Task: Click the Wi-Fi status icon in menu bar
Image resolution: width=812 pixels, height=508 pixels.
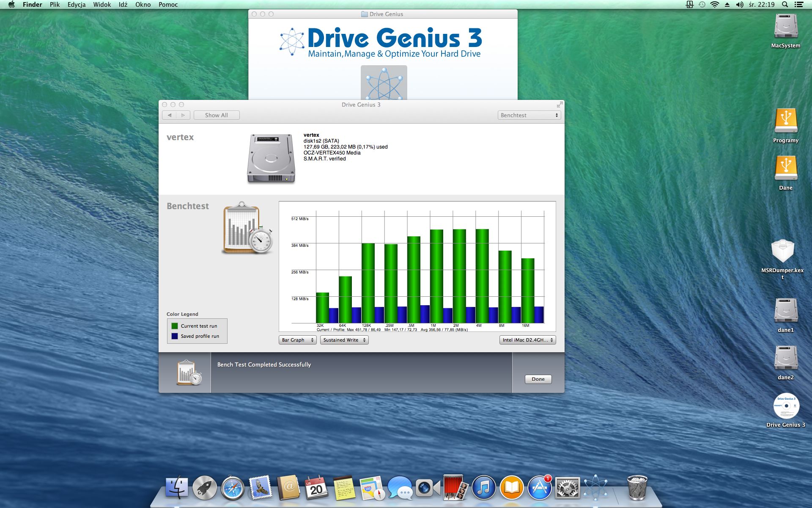Action: pyautogui.click(x=715, y=5)
